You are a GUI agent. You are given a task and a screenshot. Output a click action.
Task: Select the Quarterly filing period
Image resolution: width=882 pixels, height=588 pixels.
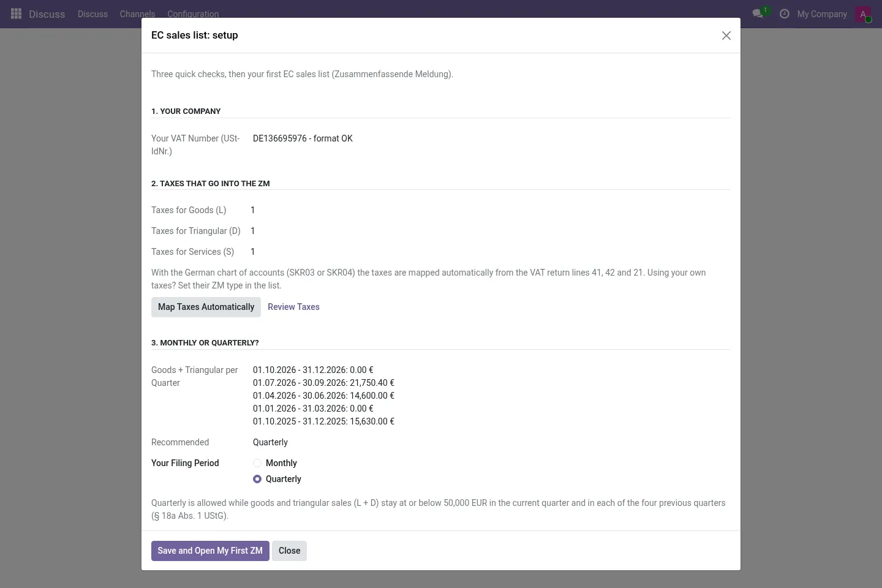pyautogui.click(x=257, y=479)
